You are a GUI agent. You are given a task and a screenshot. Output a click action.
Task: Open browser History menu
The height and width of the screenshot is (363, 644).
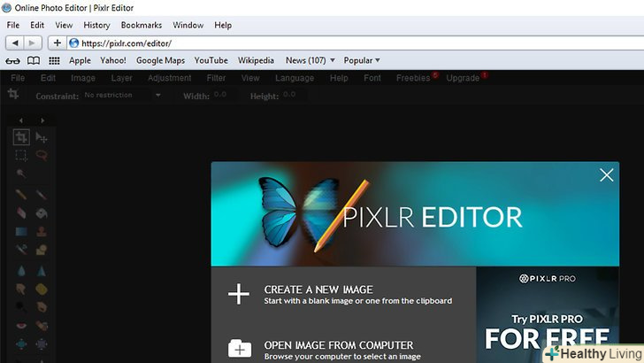(96, 25)
